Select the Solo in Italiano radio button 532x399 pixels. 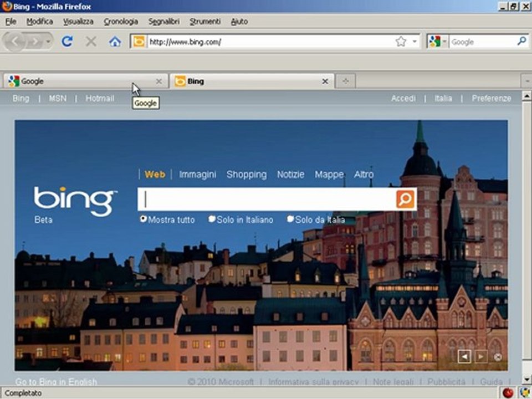212,219
